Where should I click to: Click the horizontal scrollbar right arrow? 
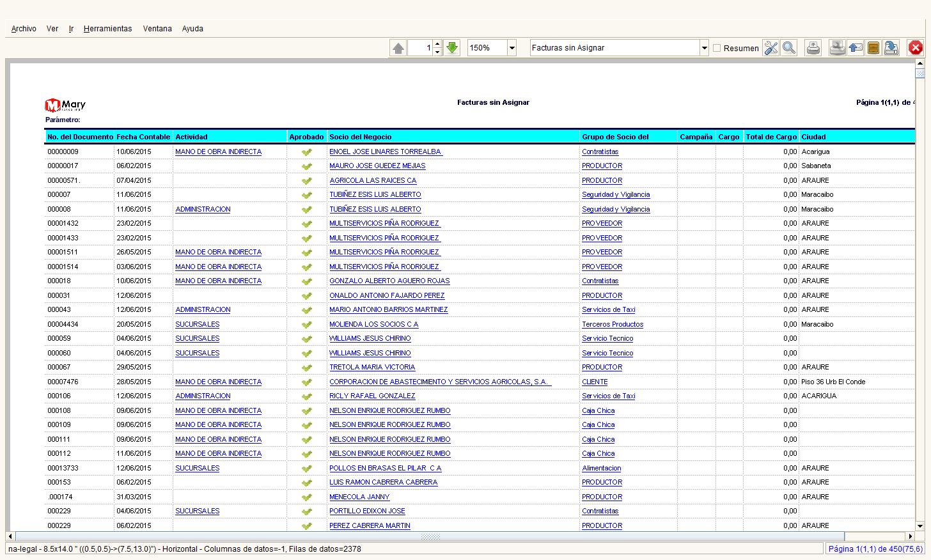point(910,536)
